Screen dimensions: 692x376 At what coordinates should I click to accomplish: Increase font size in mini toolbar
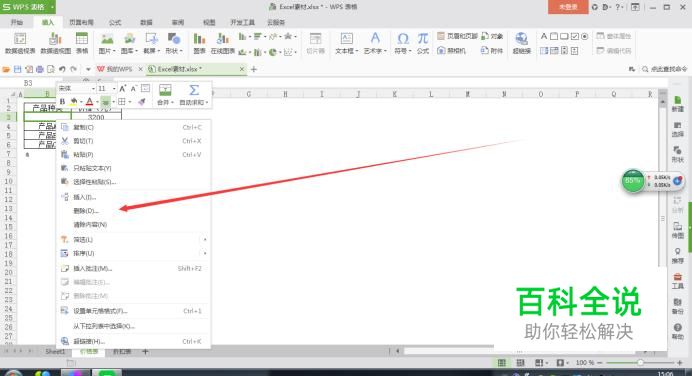[x=123, y=89]
